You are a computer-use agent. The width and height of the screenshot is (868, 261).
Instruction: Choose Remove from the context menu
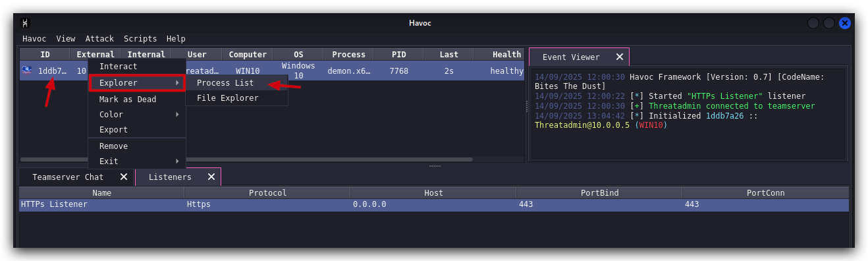137,146
